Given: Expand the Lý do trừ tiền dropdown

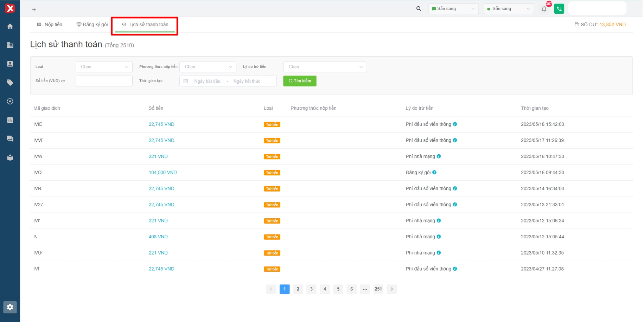Looking at the screenshot, I should click(325, 67).
